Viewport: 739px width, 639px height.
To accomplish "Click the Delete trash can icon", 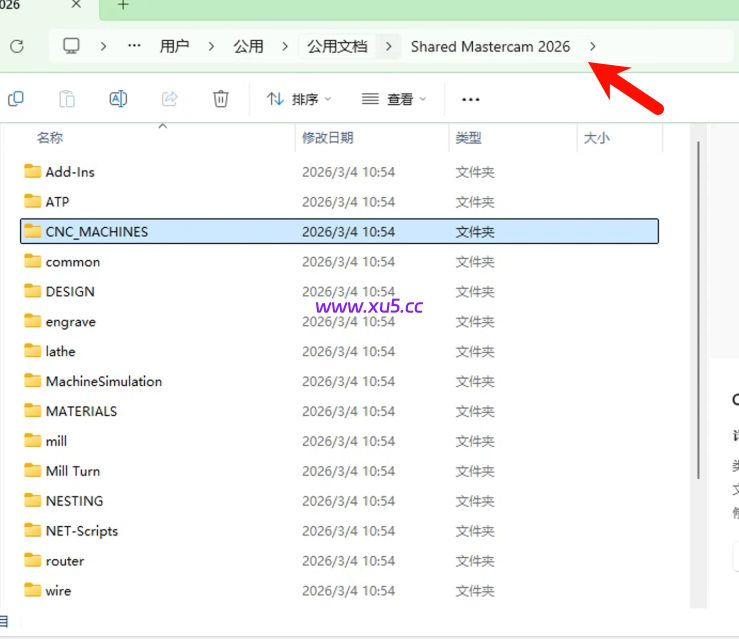I will point(221,99).
